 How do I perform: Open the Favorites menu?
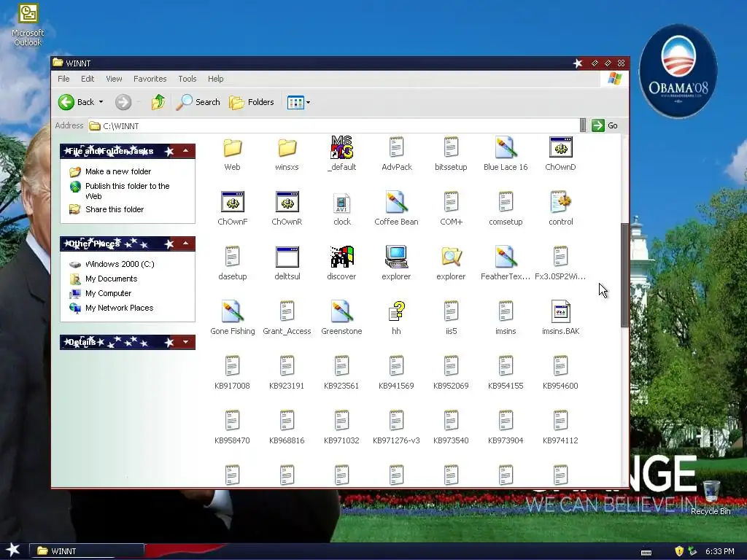click(150, 79)
